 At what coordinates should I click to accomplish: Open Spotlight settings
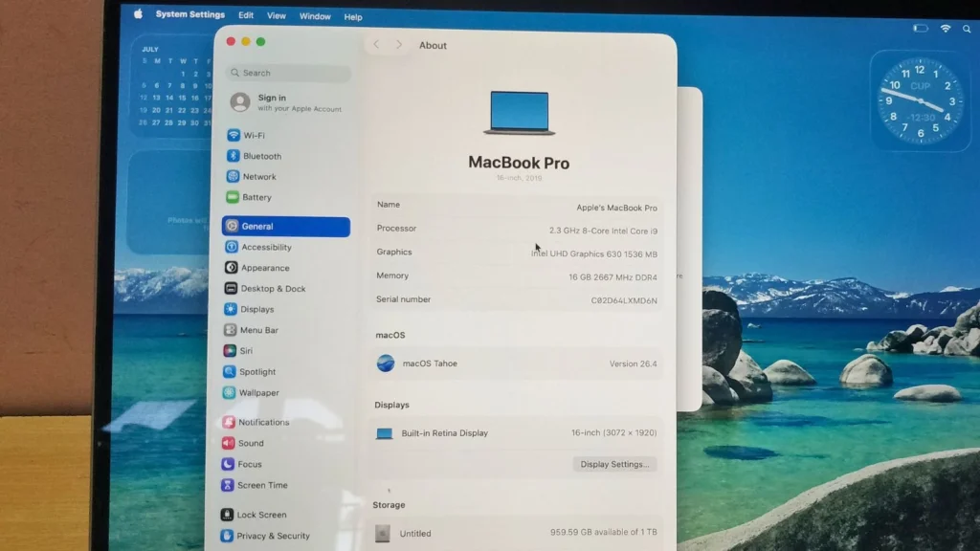click(250, 372)
